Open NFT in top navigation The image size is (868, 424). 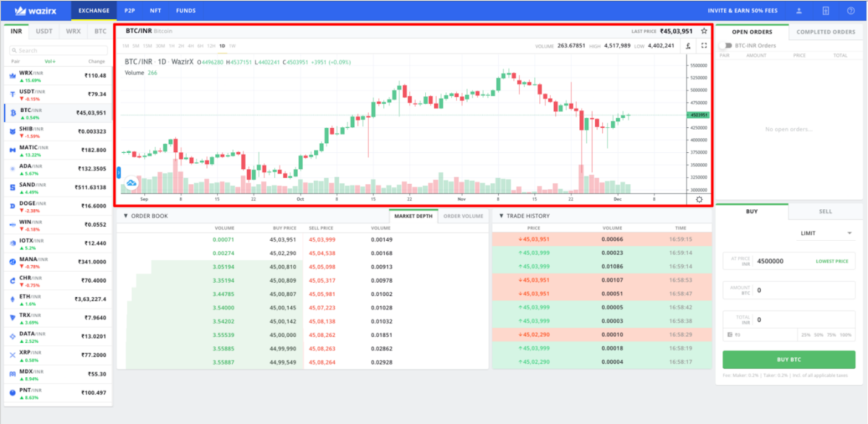[x=155, y=11]
